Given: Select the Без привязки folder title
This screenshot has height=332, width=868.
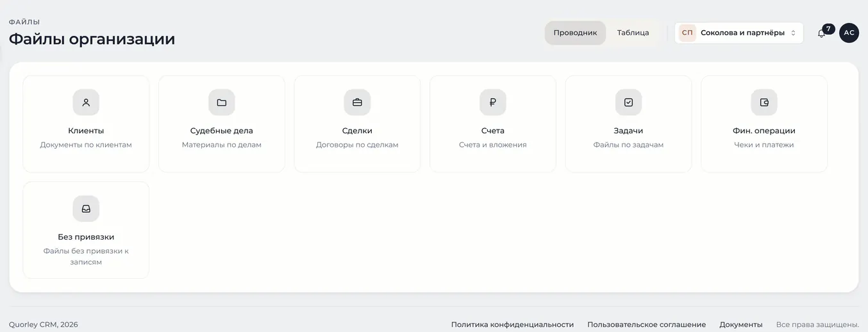Looking at the screenshot, I should click(x=86, y=237).
